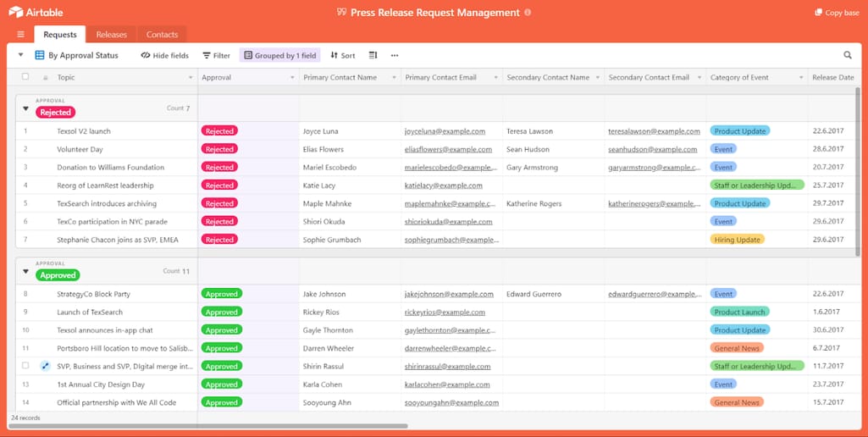Viewport: 868px width, 437px height.
Task: Switch to the Releases tab
Action: click(x=111, y=35)
